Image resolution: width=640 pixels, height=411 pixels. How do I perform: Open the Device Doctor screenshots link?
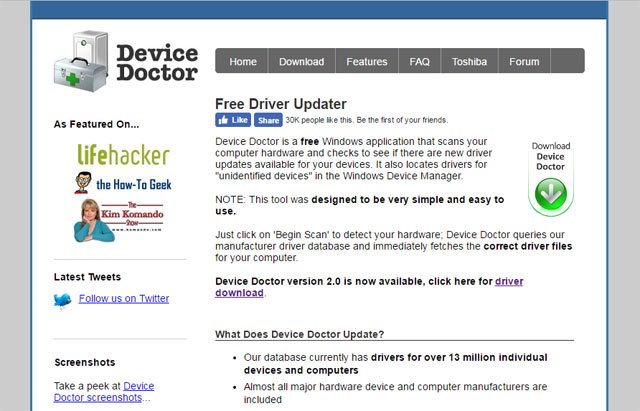click(104, 391)
